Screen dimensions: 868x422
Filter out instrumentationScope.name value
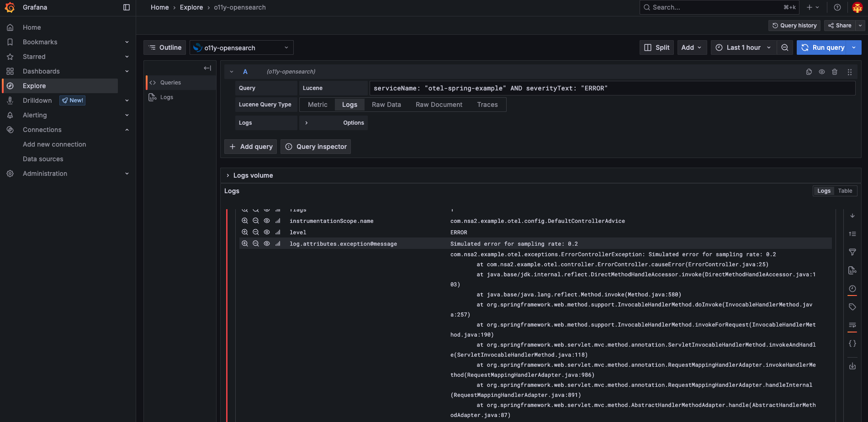coord(256,221)
